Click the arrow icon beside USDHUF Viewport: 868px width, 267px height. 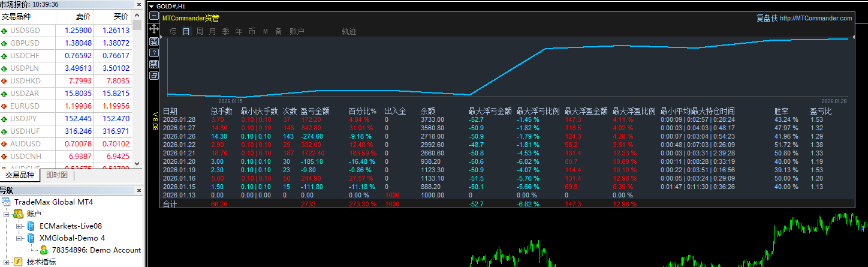(x=5, y=131)
